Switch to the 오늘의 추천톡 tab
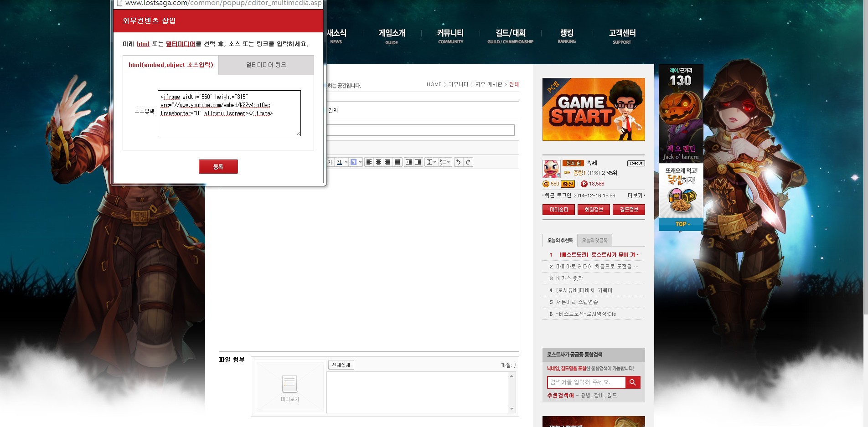This screenshot has height=427, width=868. point(560,240)
